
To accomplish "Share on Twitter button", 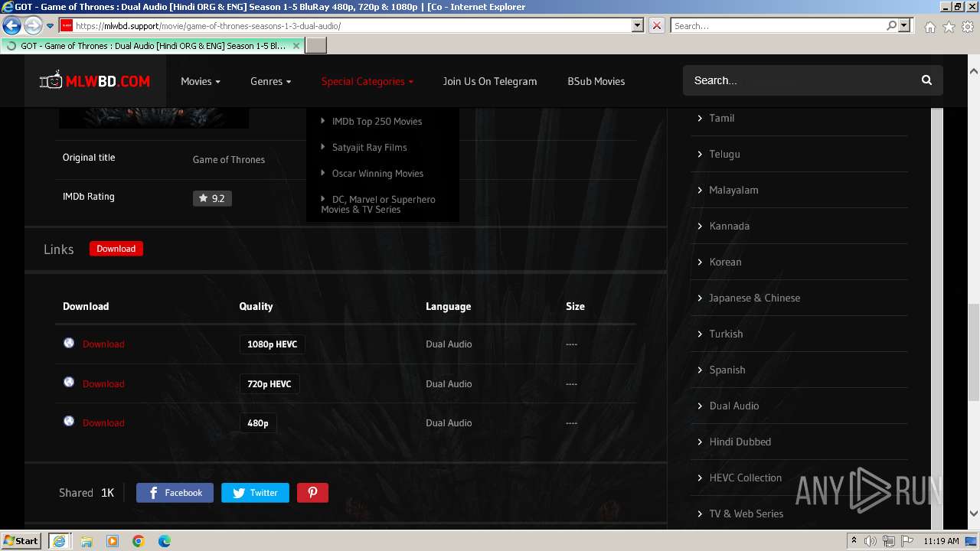I will (255, 493).
